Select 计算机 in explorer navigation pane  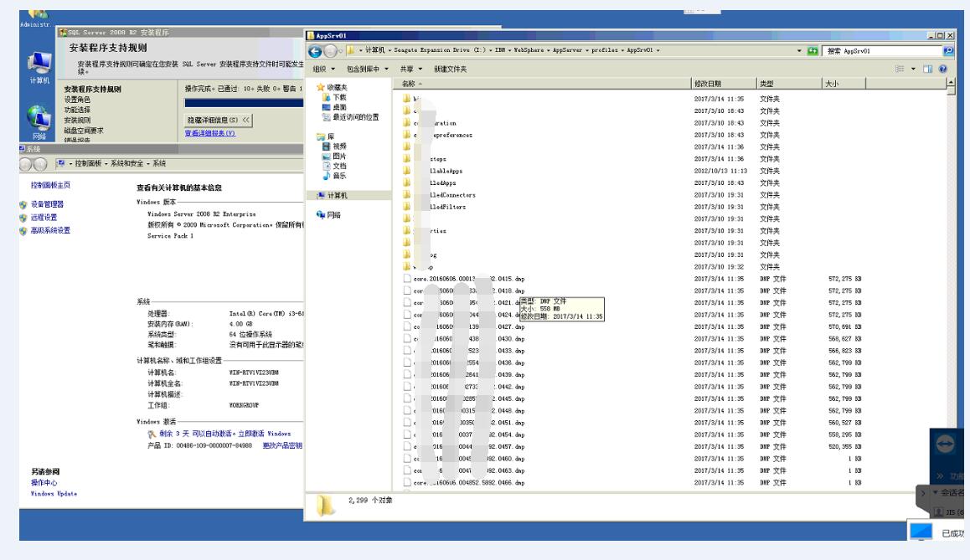click(x=333, y=195)
